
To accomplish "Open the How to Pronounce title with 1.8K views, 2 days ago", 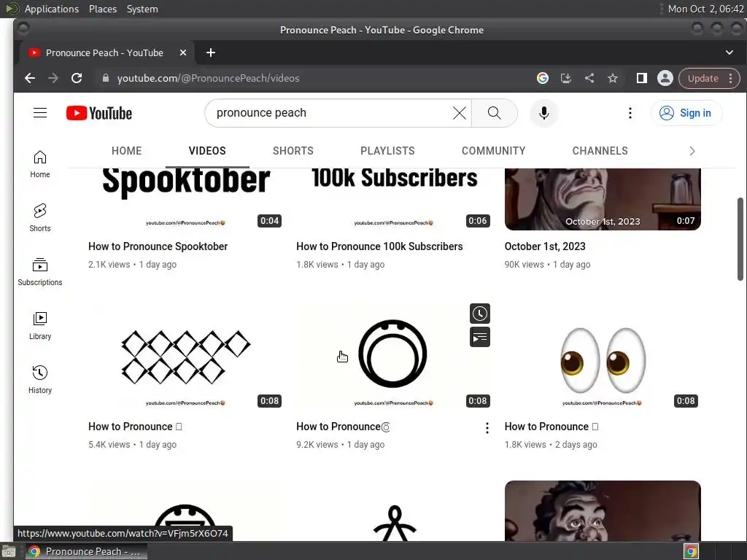I will pyautogui.click(x=551, y=427).
